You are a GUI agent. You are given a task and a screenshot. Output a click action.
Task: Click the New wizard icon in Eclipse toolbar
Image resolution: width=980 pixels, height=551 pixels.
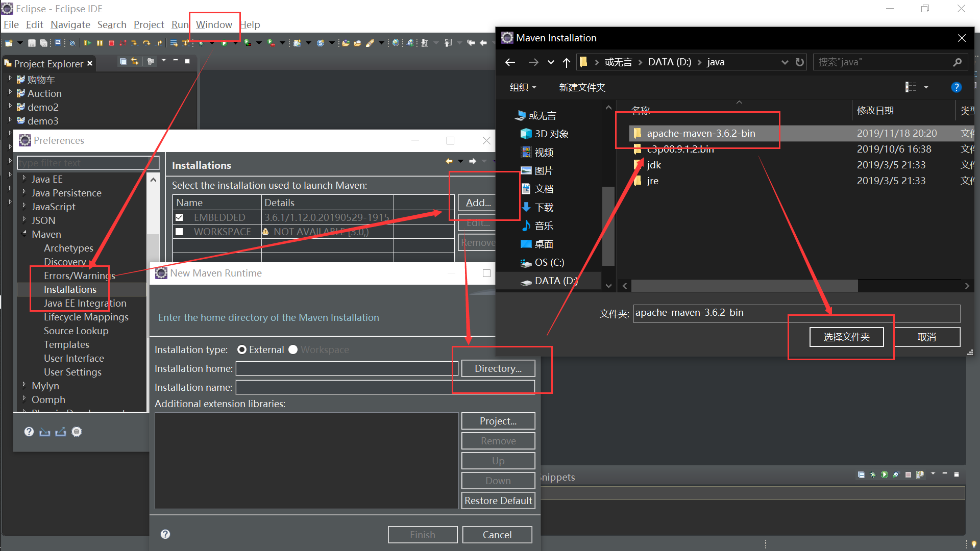9,43
